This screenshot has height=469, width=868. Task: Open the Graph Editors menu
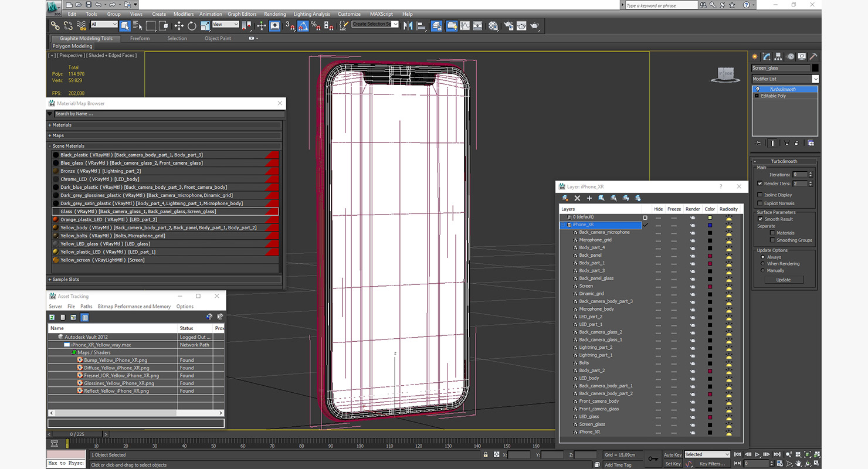click(x=242, y=14)
